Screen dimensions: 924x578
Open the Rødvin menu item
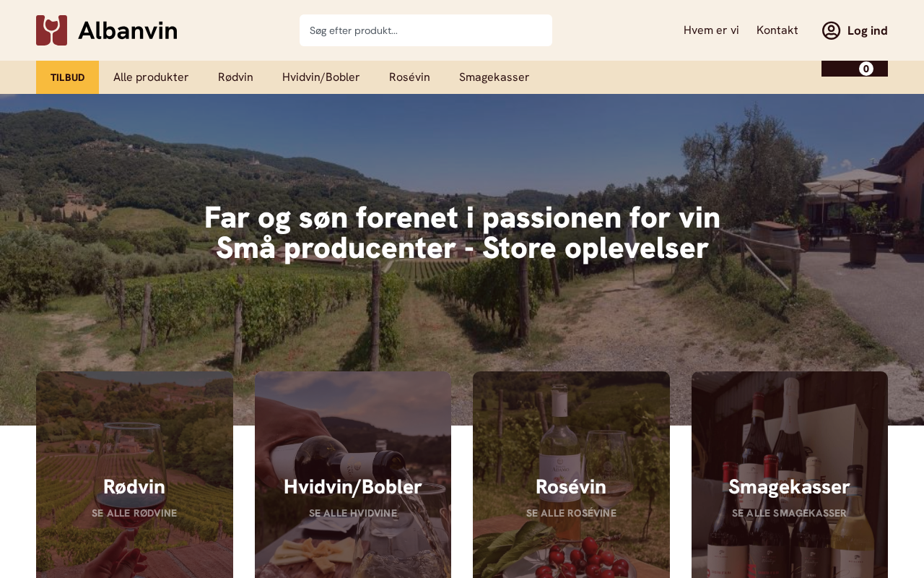click(235, 77)
